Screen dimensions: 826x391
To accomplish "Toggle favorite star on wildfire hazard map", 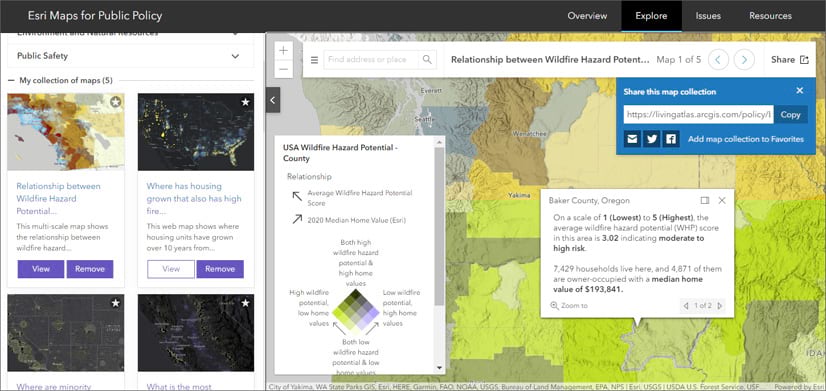I will tap(115, 102).
